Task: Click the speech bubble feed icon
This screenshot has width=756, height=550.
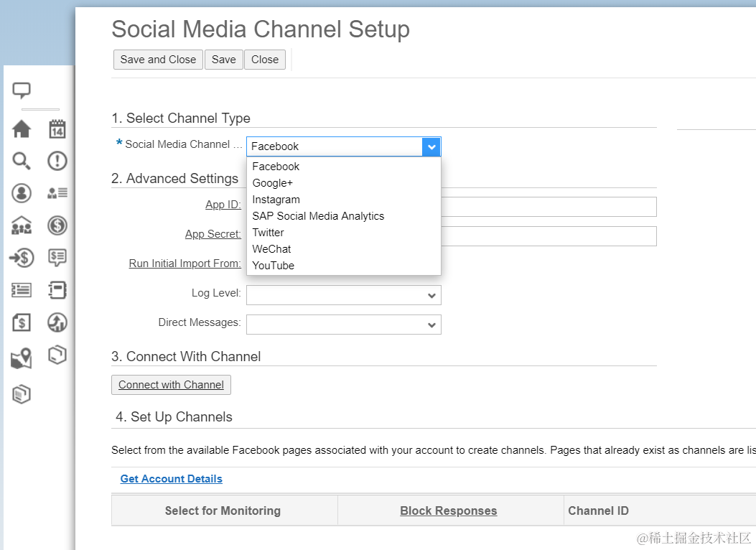Action: tap(22, 90)
